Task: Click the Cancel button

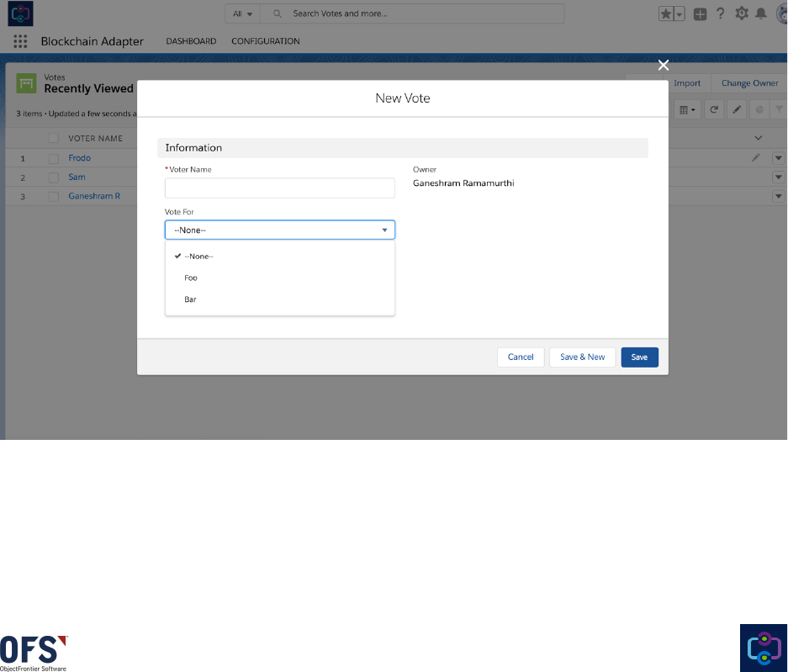Action: click(x=521, y=357)
